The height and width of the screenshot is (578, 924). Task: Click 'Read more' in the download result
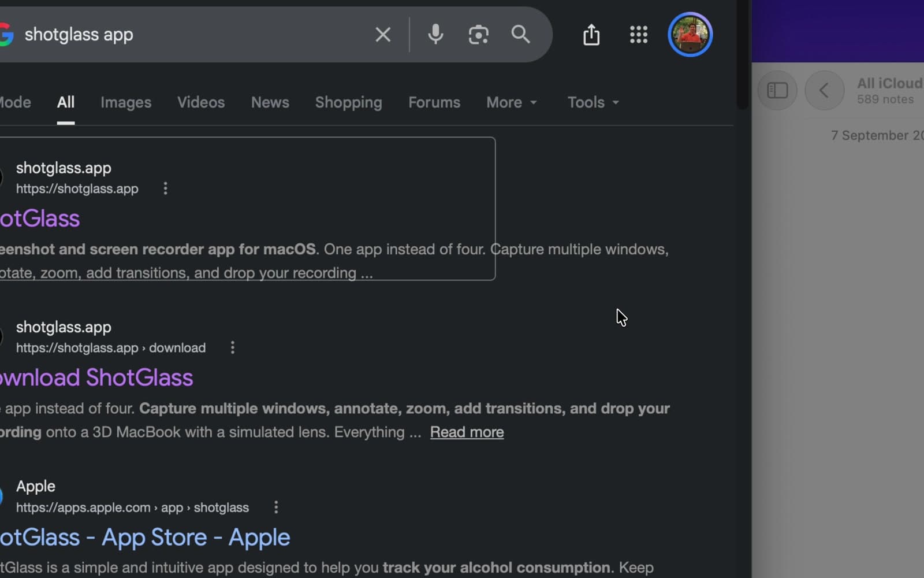tap(467, 432)
